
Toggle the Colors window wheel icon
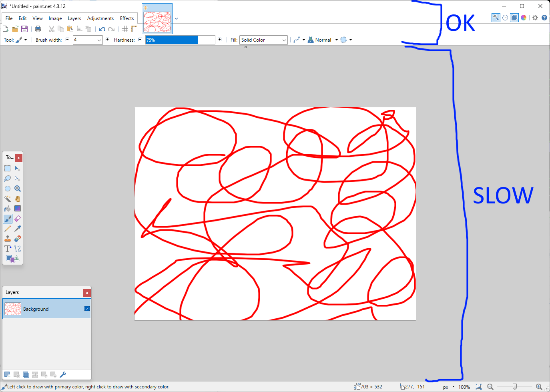point(524,18)
